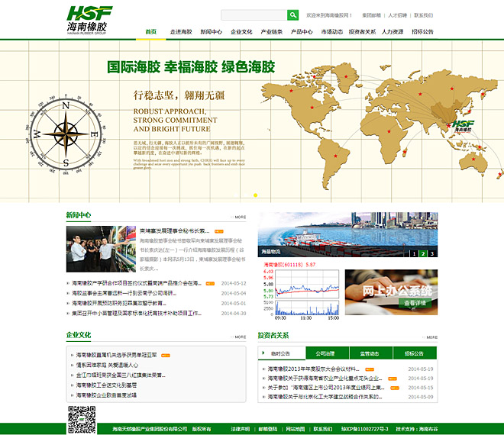Select the 招标公告 tab in investor section
Image resolution: width=504 pixels, height=435 pixels.
coord(415,353)
